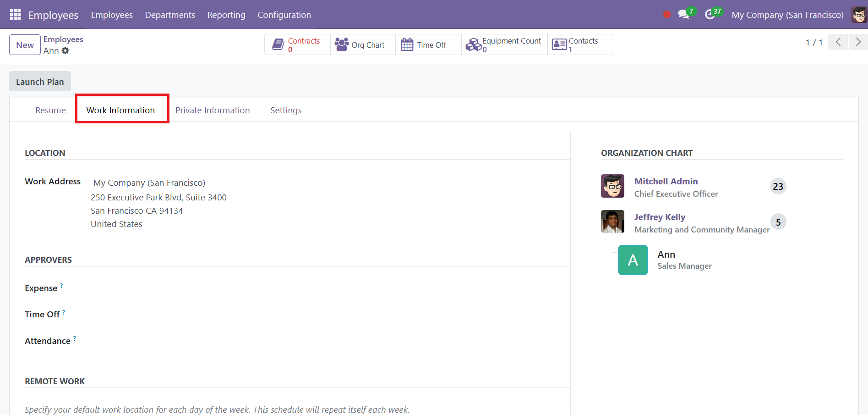Image resolution: width=868 pixels, height=415 pixels.
Task: Select the Work Information tab
Action: click(120, 110)
